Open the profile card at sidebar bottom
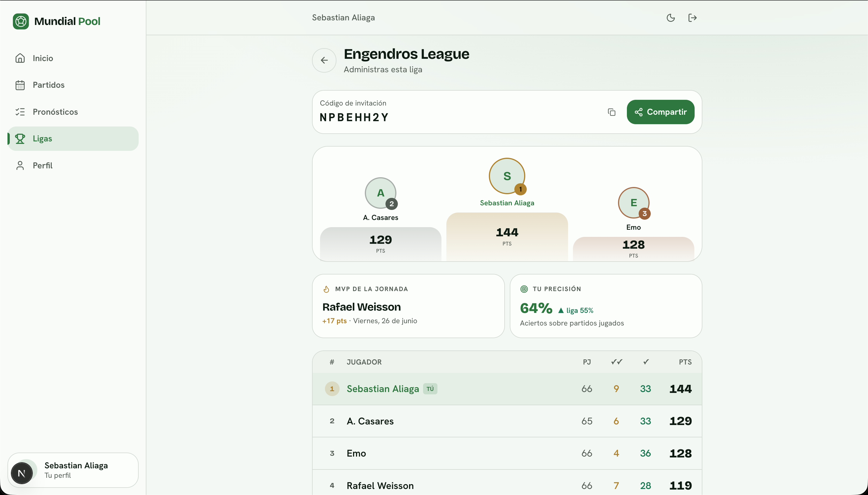Image resolution: width=868 pixels, height=495 pixels. click(73, 470)
